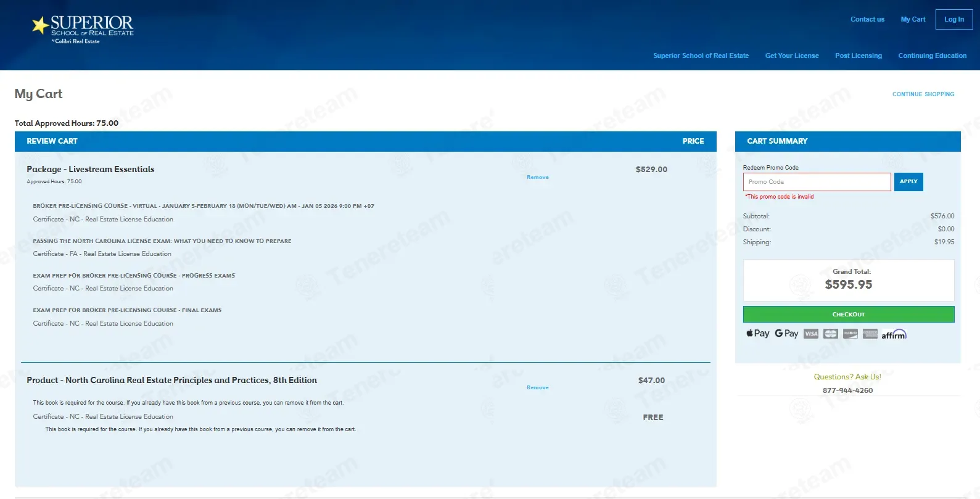
Task: Click the Mastercard icon
Action: pos(831,334)
